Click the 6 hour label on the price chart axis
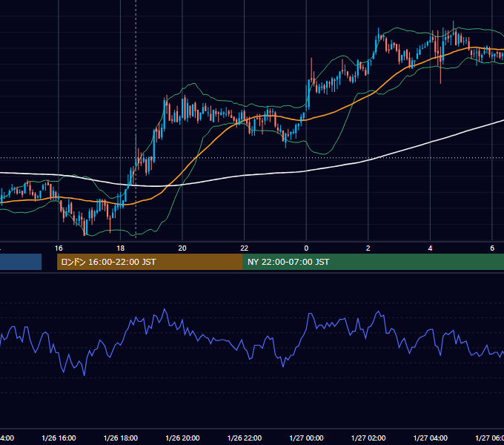 tap(492, 248)
